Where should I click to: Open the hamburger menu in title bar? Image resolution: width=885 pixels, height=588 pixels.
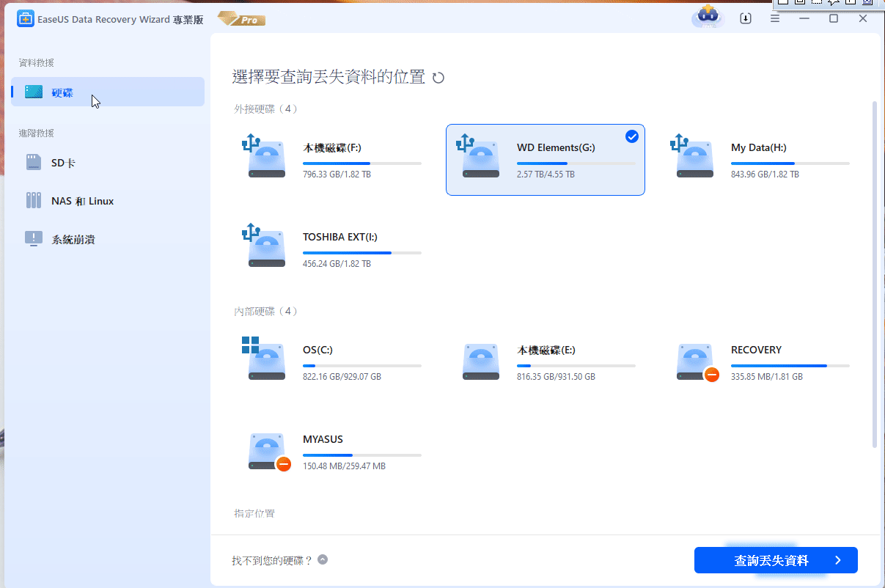click(x=775, y=19)
